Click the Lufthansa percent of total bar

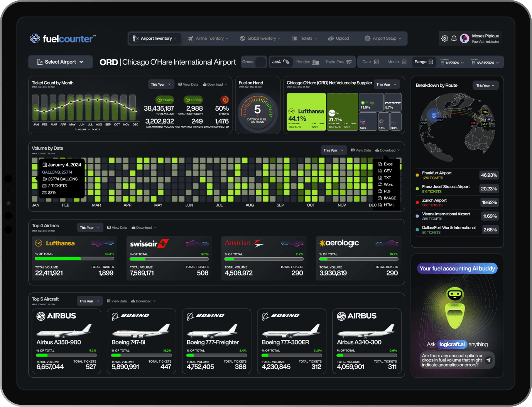coord(74,259)
